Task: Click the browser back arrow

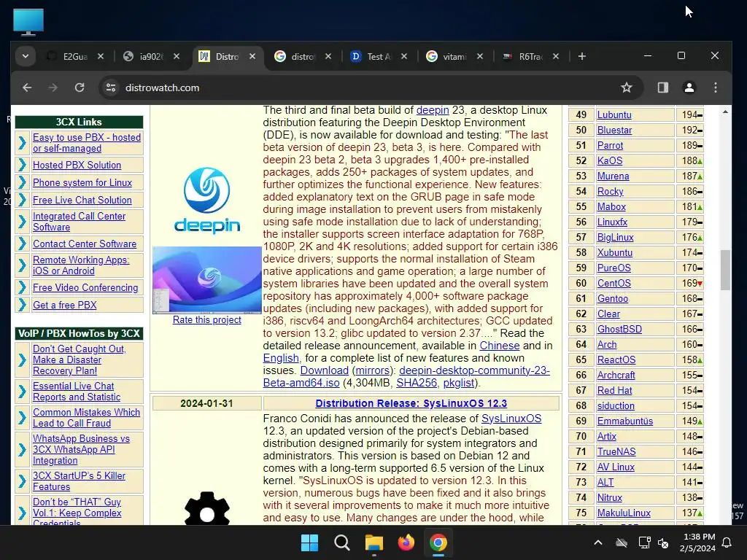Action: click(x=27, y=87)
